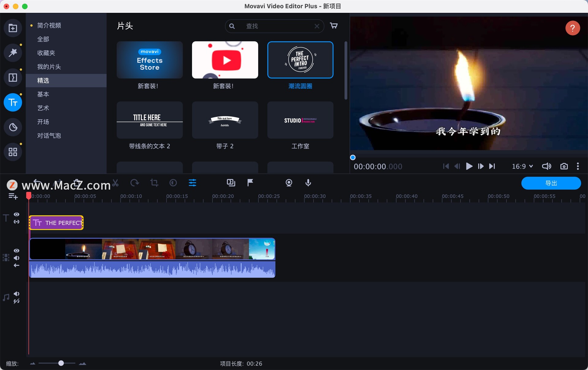This screenshot has width=588, height=370.
Task: Click the Rotate clip toolbar icon
Action: click(134, 183)
